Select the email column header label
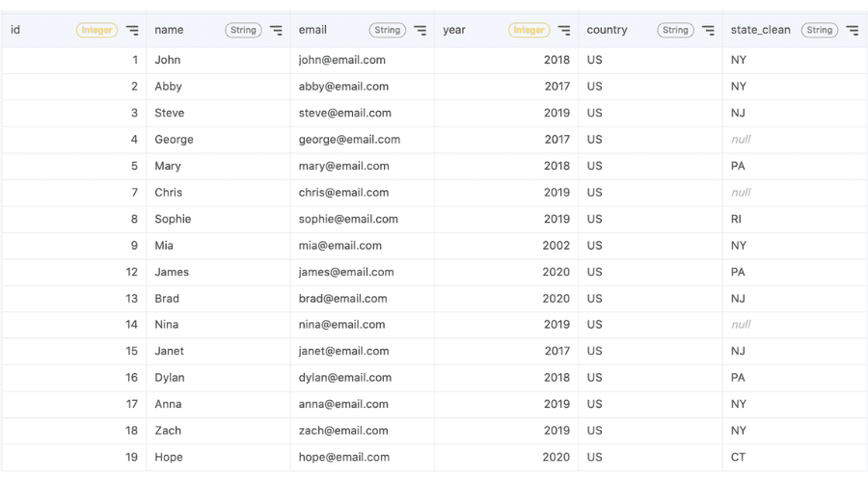Image resolution: width=868 pixels, height=482 pixels. coord(312,30)
